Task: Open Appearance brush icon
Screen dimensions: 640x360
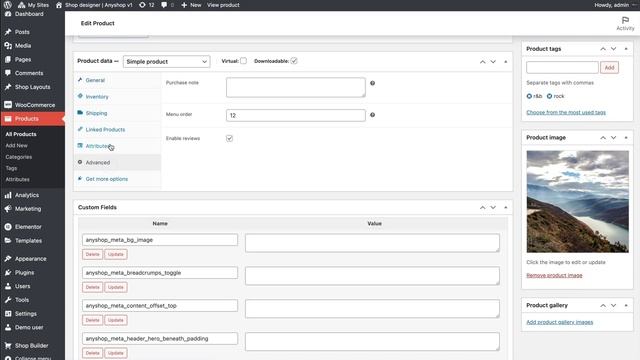Action: click(x=8, y=259)
